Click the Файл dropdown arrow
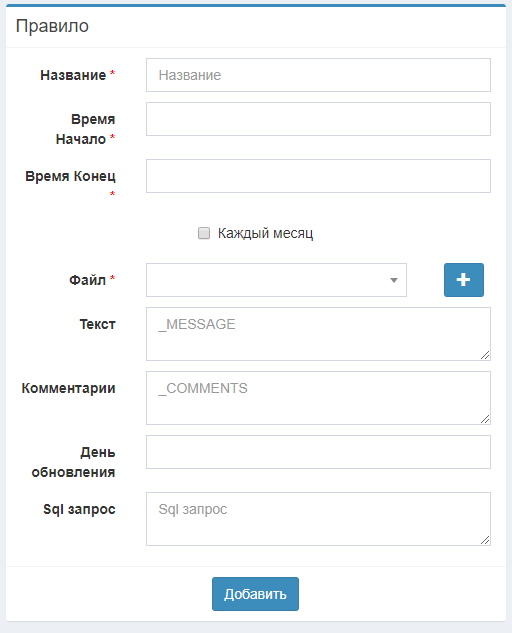Screen dimensions: 512x633 pyautogui.click(x=394, y=280)
